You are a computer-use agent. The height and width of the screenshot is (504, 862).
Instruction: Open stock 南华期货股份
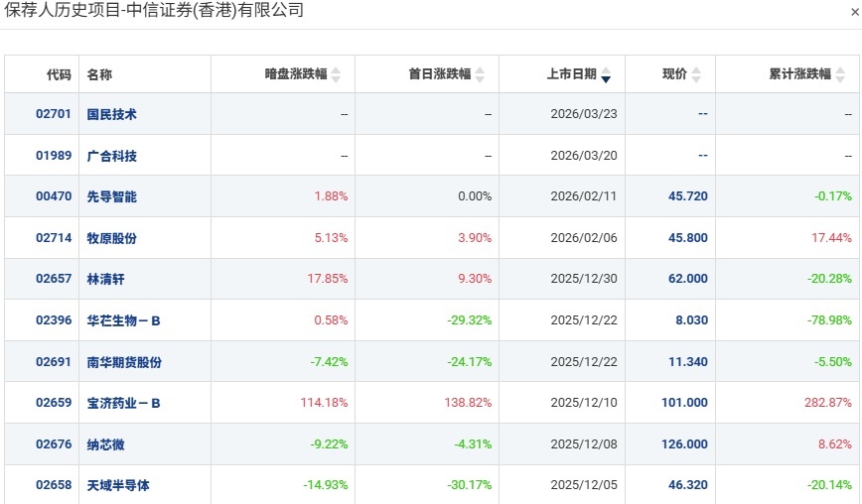click(124, 362)
